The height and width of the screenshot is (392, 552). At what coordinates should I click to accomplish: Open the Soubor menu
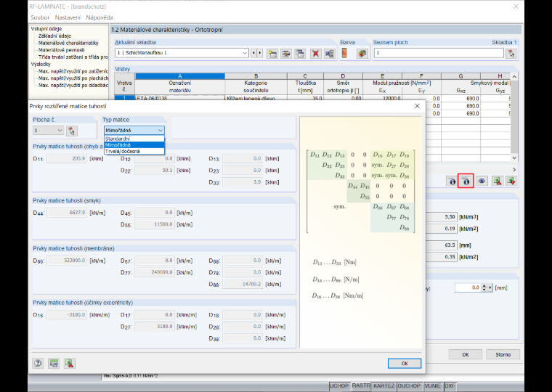coord(40,17)
